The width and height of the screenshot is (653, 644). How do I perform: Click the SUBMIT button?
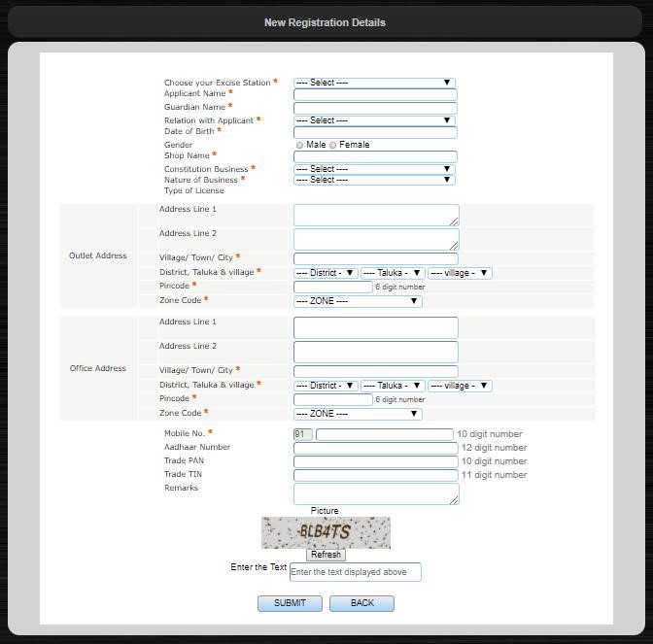tap(290, 603)
